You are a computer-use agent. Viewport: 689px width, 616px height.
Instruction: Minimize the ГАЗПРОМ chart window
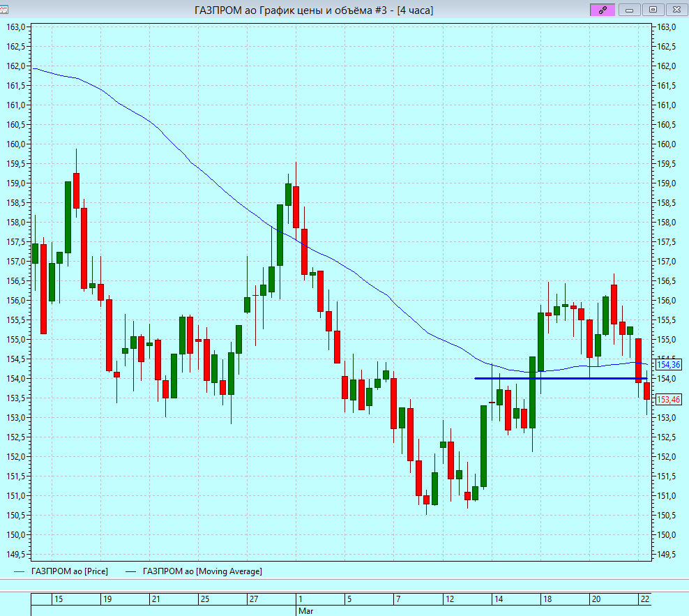pyautogui.click(x=629, y=10)
